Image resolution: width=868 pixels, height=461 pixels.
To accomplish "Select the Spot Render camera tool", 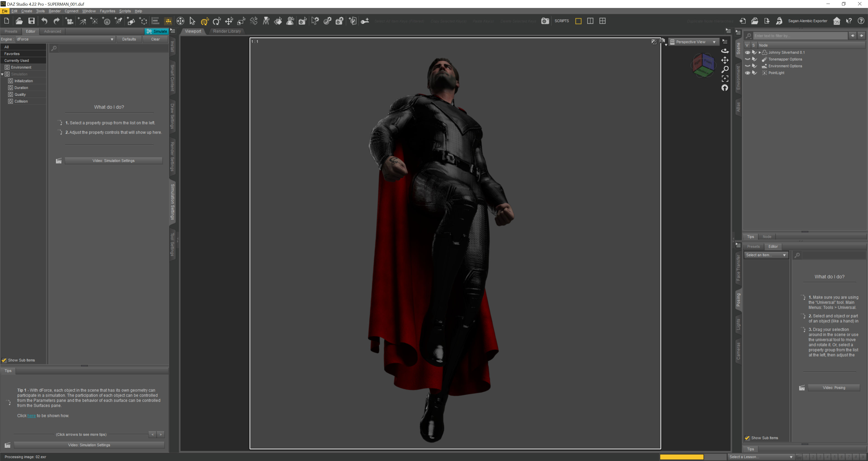I will pos(303,21).
